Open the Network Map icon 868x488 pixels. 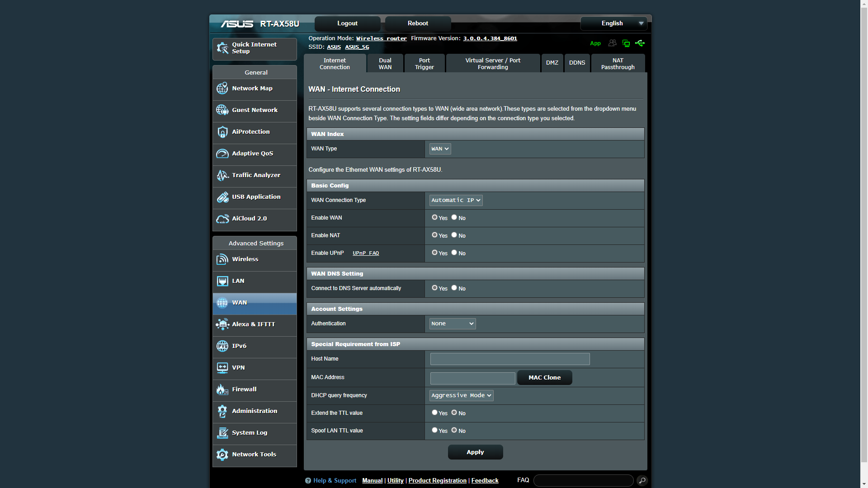tap(222, 89)
